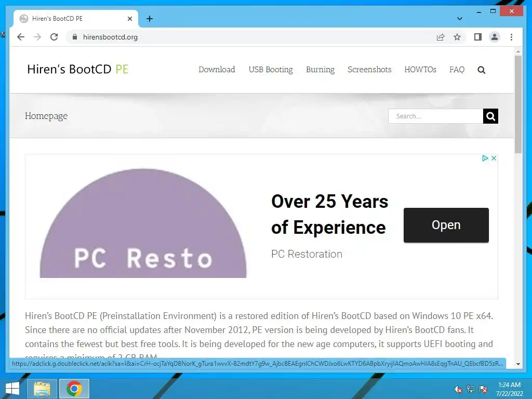Click the Hiren's BootCD PE site logo
Screen dimensions: 532x399
78,69
